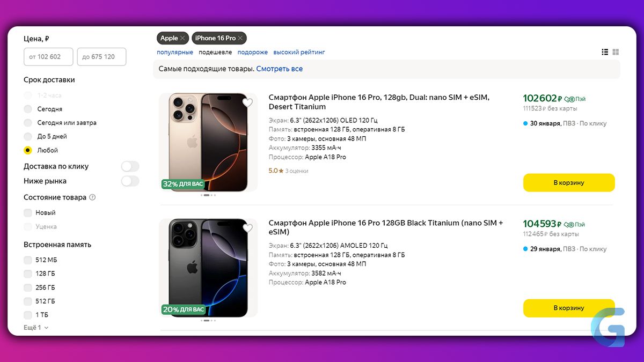Switch to grid view layout
The width and height of the screenshot is (644, 362).
[x=616, y=52]
